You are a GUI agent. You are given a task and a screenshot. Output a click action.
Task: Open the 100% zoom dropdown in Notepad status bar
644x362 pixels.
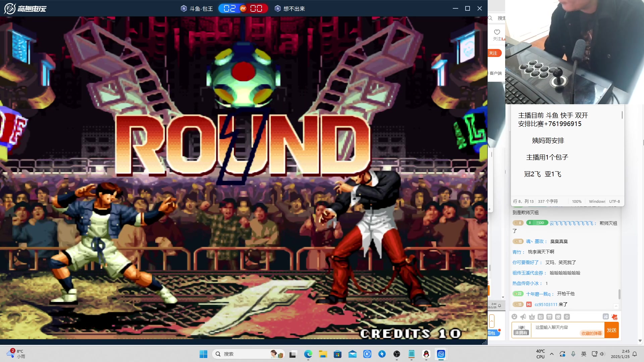577,201
